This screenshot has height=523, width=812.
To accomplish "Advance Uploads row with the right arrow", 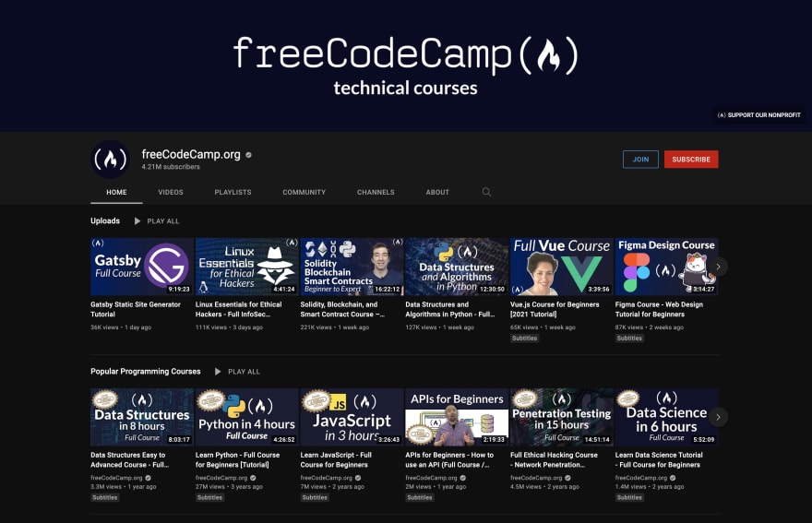I will (718, 267).
